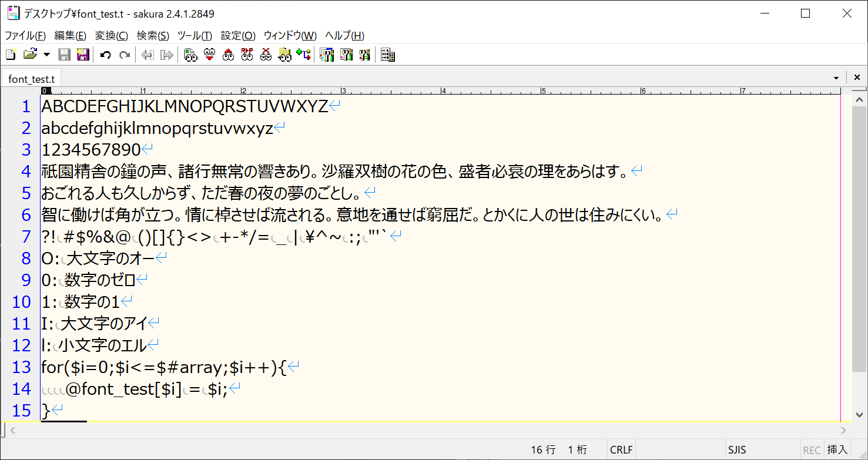Image resolution: width=868 pixels, height=460 pixels.
Task: Run outline analysis icon
Action: pyautogui.click(x=303, y=55)
